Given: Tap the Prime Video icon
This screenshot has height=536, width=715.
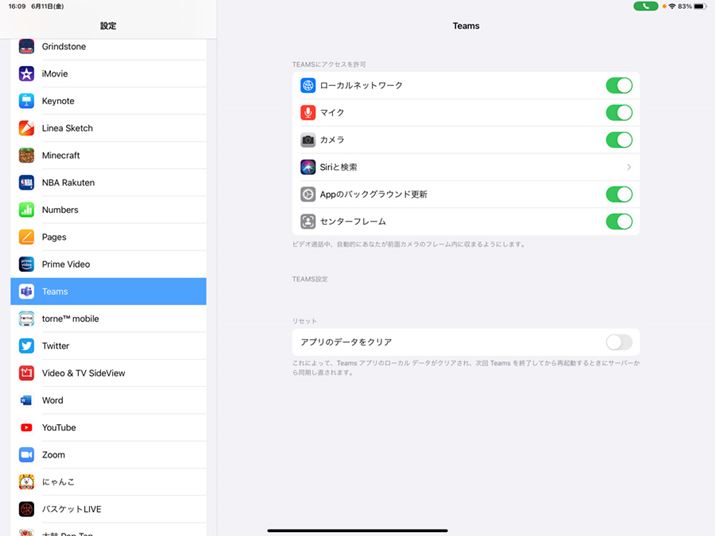Looking at the screenshot, I should (26, 264).
